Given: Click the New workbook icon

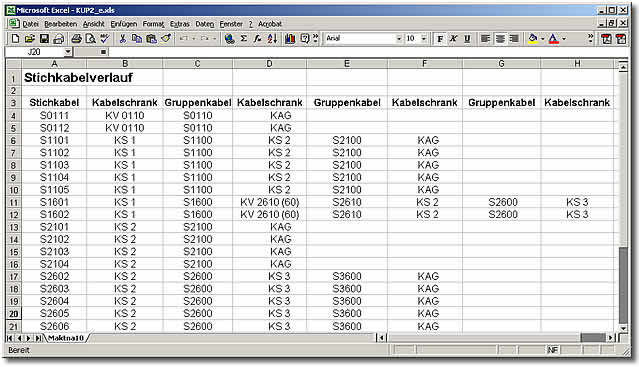Looking at the screenshot, I should coord(15,39).
